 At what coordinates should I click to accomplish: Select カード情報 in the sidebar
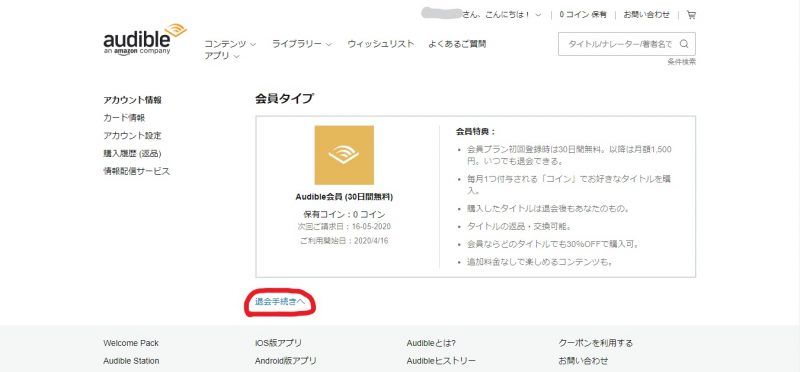(x=124, y=118)
